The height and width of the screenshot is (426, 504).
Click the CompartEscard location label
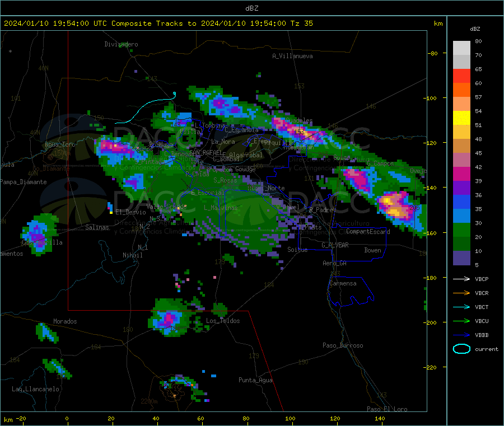368,232
